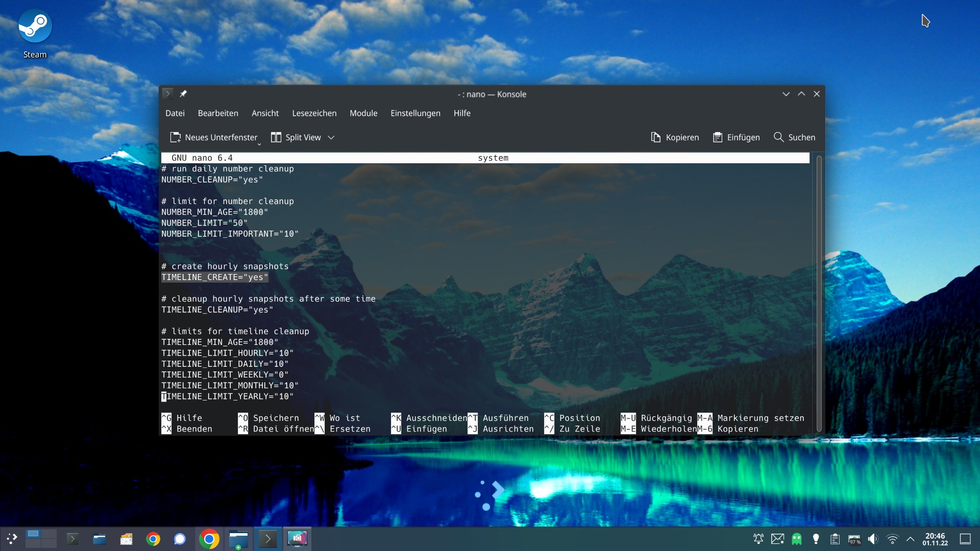Toggle night color via the bulb tray icon
Image resolution: width=980 pixels, height=551 pixels.
point(815,539)
